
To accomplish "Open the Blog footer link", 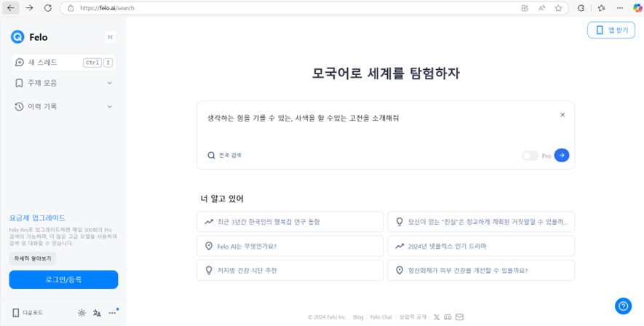I will (x=358, y=317).
